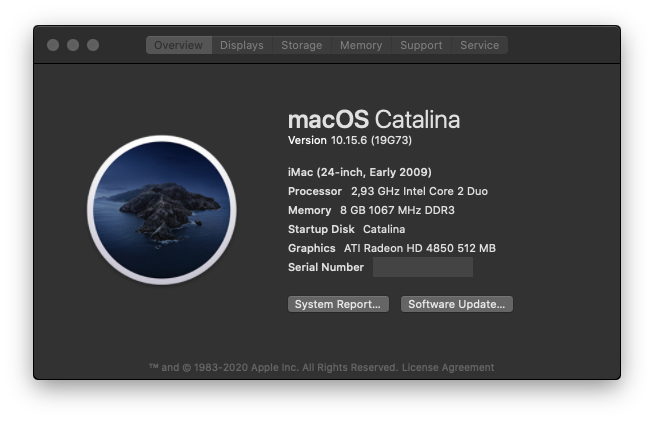Open the Support tab
The width and height of the screenshot is (654, 421).
[421, 45]
